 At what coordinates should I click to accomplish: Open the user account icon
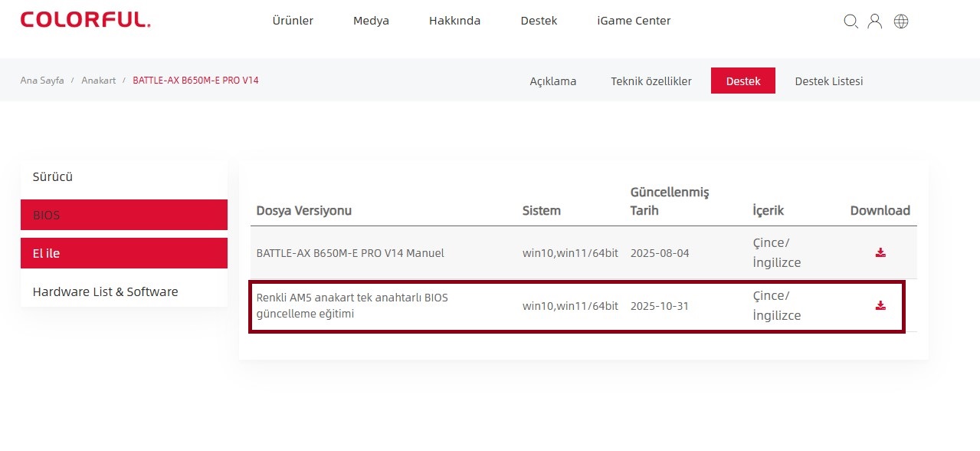click(875, 21)
